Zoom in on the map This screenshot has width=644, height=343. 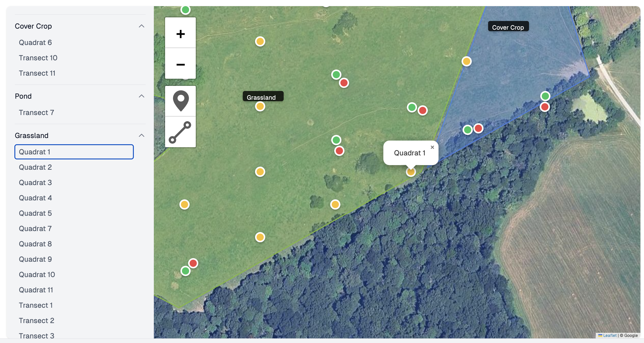click(x=180, y=33)
